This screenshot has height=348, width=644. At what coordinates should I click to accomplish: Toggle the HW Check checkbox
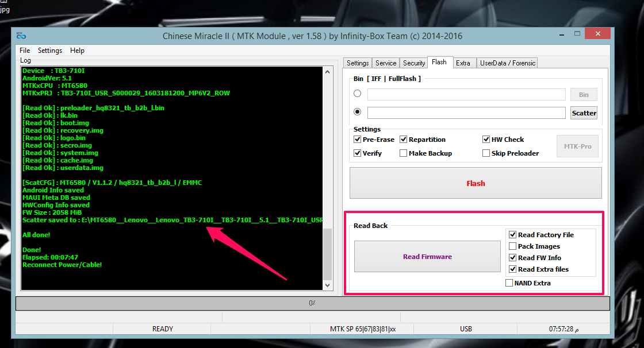tap(486, 140)
